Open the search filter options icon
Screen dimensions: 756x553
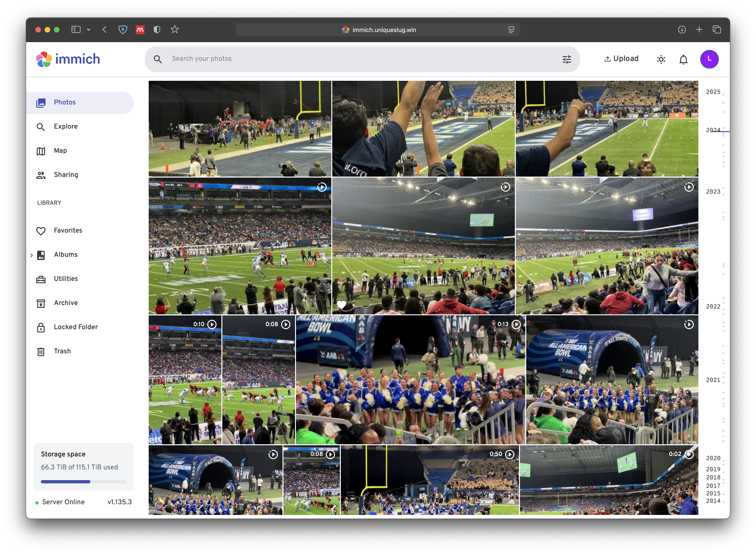(x=566, y=59)
